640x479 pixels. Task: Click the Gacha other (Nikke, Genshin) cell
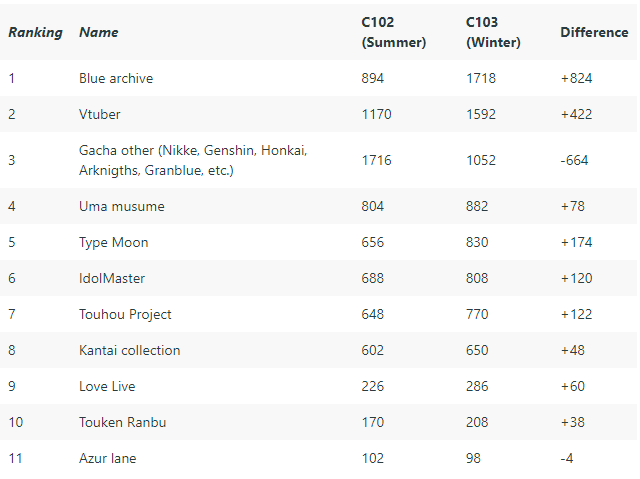pyautogui.click(x=193, y=160)
